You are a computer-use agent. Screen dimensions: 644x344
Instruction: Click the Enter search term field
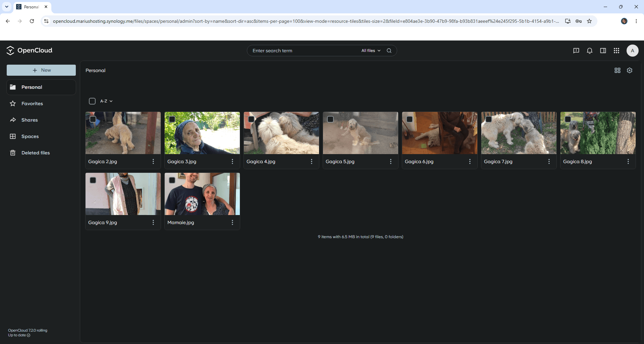coord(304,51)
